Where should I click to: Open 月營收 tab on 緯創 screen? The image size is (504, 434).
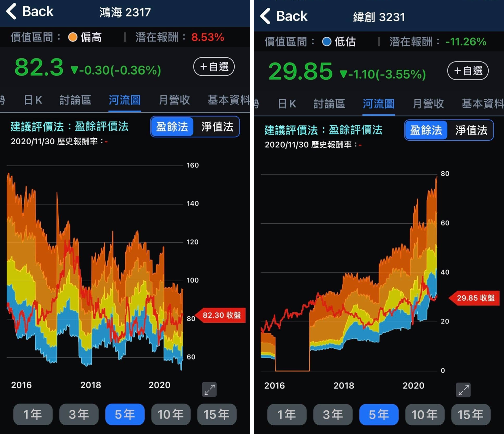pos(428,104)
